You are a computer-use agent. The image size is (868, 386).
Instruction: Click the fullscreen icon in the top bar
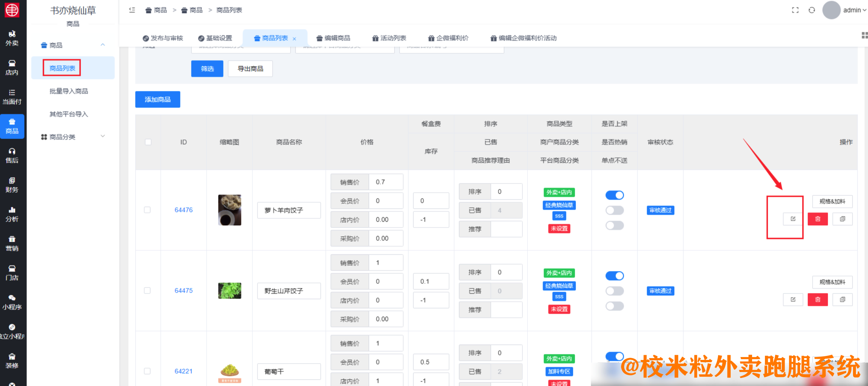[x=795, y=10]
